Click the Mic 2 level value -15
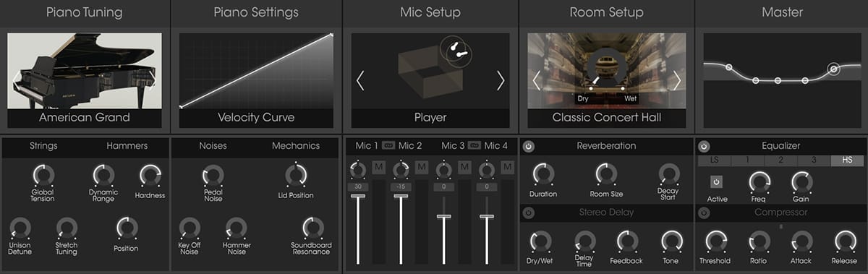 point(400,187)
